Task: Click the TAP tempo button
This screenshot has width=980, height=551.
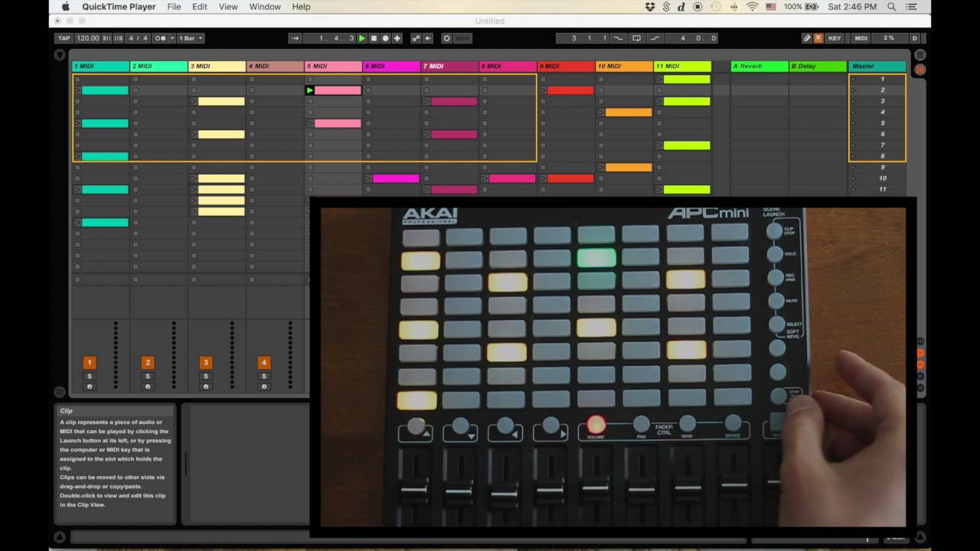Action: coord(64,38)
